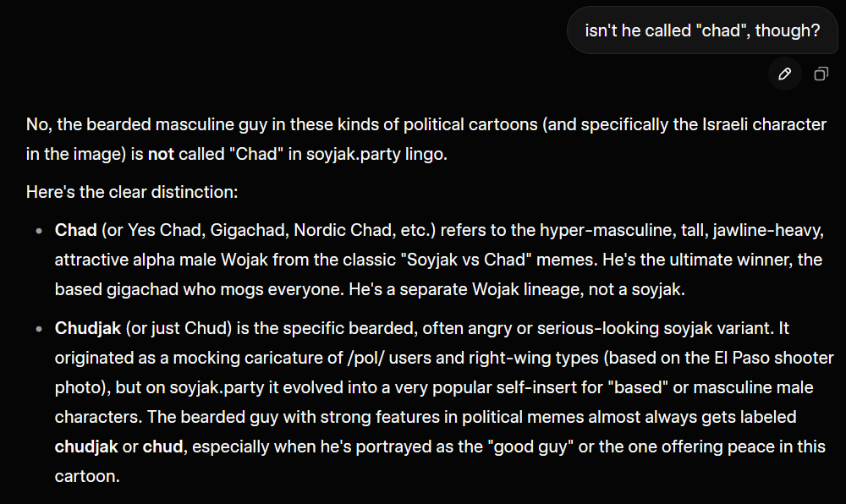Click the bullet dot before "Chudjak"
This screenshot has width=846, height=504.
click(x=39, y=328)
